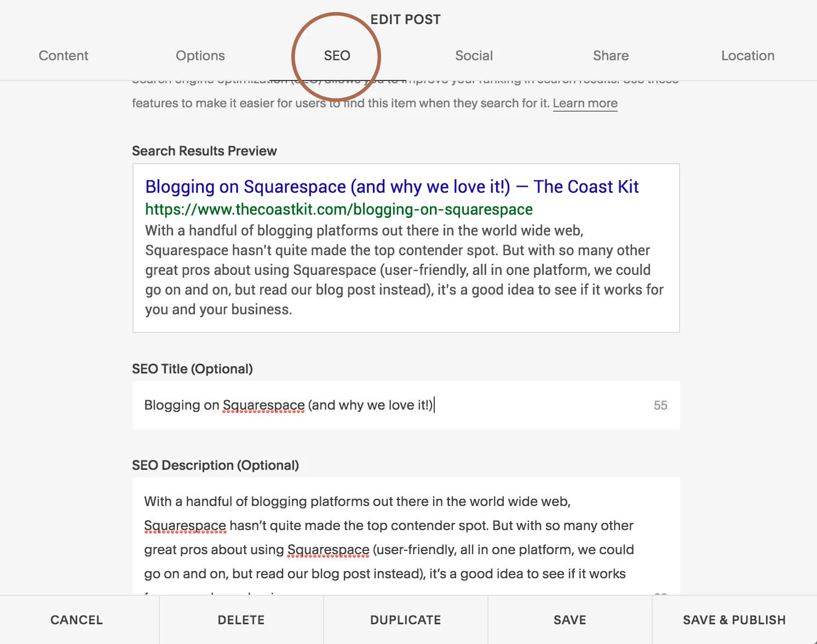Image resolution: width=817 pixels, height=644 pixels.
Task: Click the blue preview title in Search Results Preview
Action: pyautogui.click(x=392, y=187)
